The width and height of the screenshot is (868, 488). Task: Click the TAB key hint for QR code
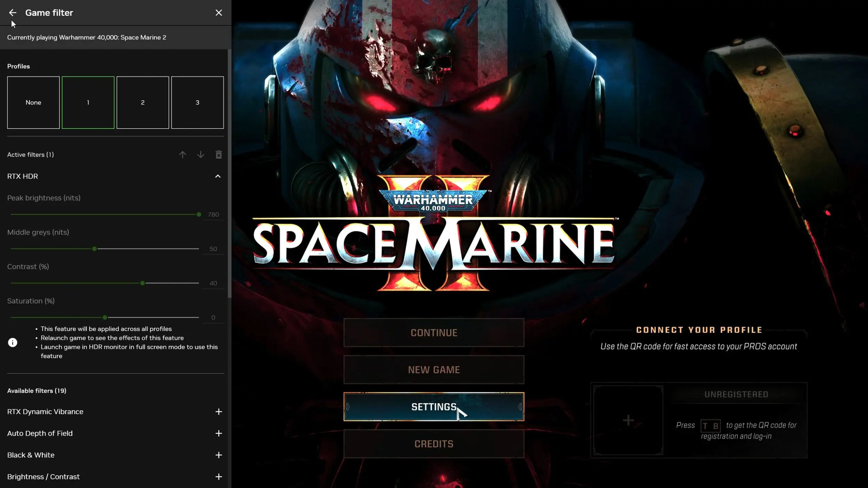point(710,426)
